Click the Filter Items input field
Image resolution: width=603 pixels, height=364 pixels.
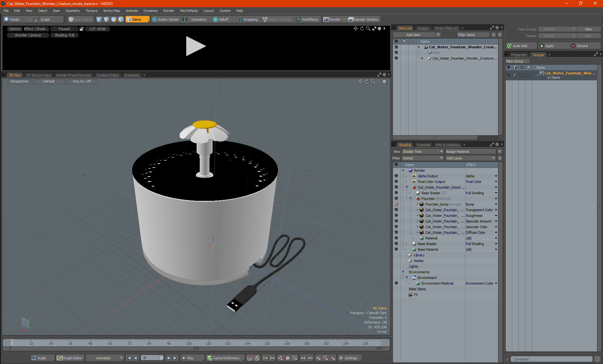pos(473,35)
